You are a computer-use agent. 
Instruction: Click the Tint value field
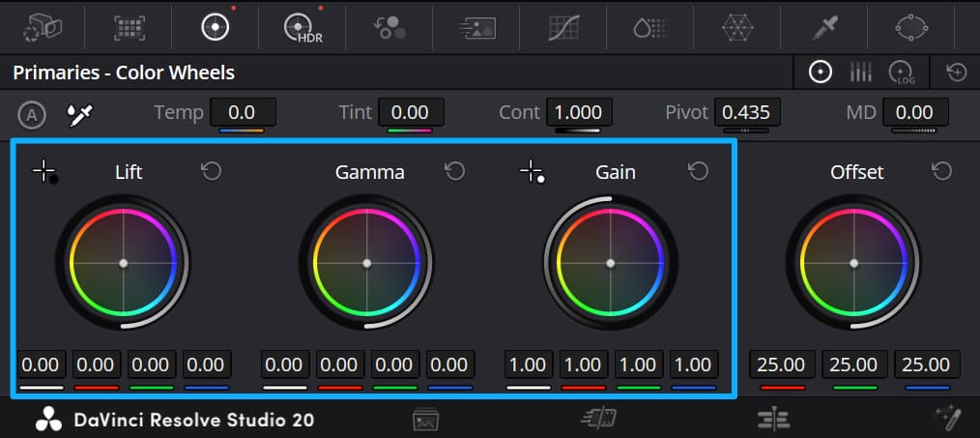coord(410,112)
